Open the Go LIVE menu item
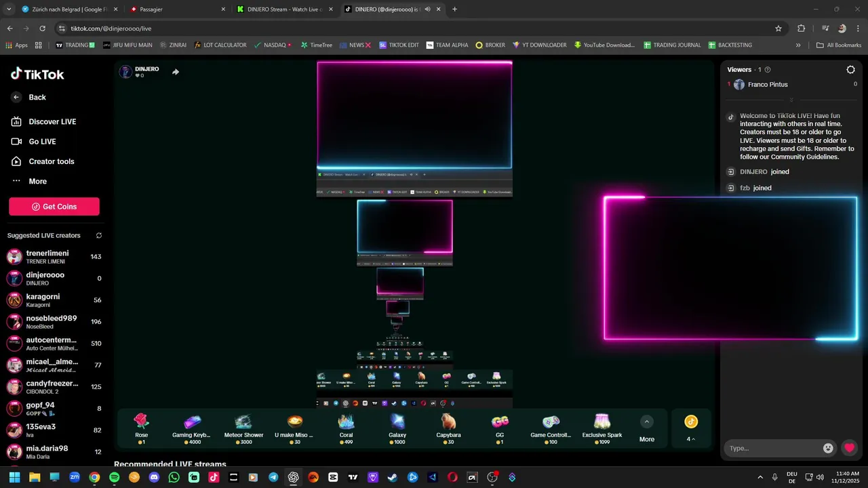The height and width of the screenshot is (488, 868). (x=34, y=142)
